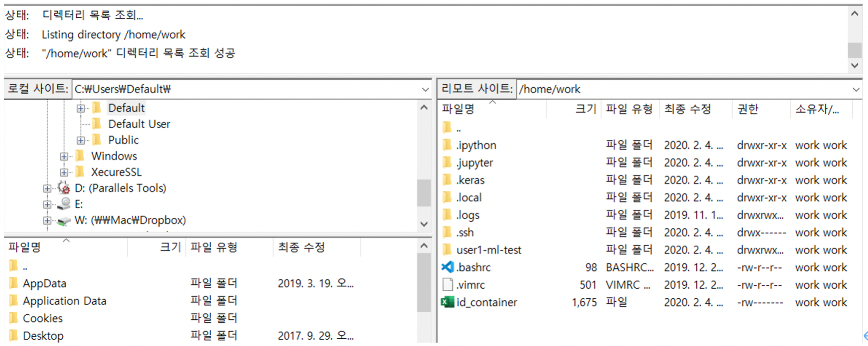Image resolution: width=868 pixels, height=346 pixels.
Task: Click the Default User folder icon
Action: 97,123
